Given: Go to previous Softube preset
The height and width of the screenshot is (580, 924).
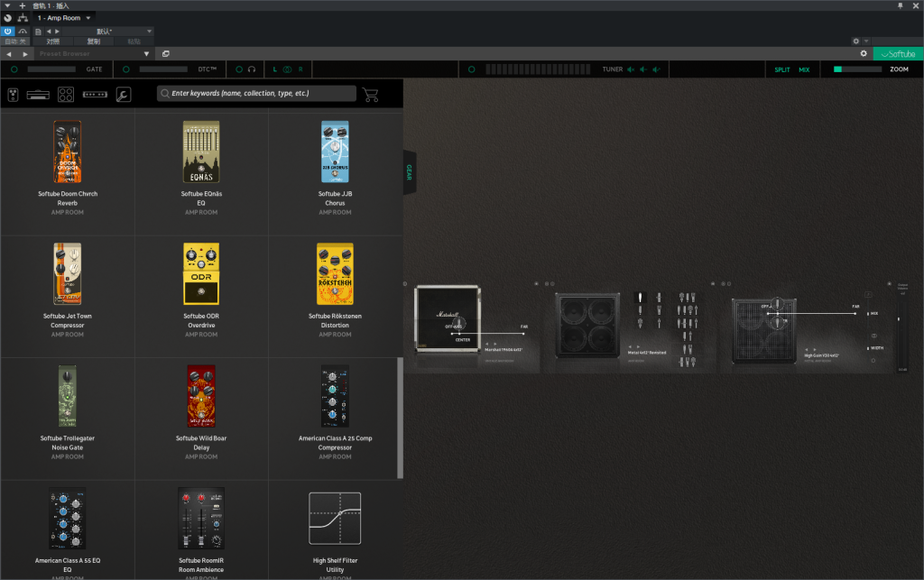Looking at the screenshot, I should point(9,53).
